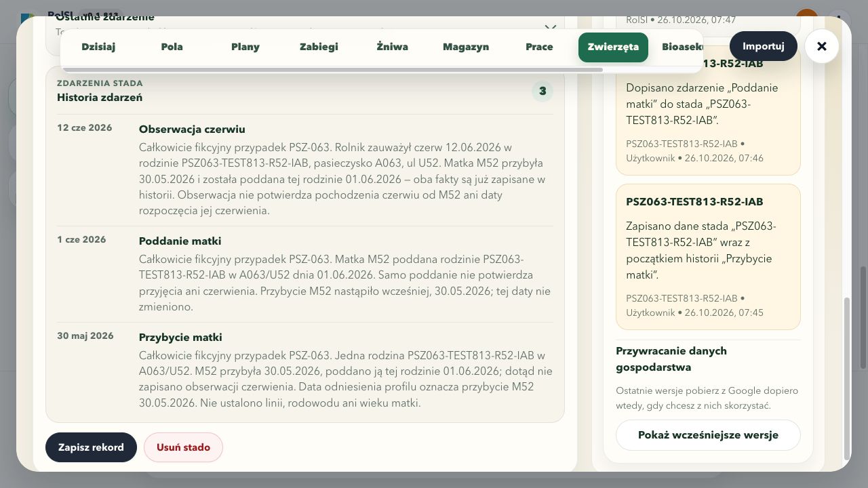Select the "Obserwacja czerwiu" event title
This screenshot has width=868, height=488.
point(192,129)
